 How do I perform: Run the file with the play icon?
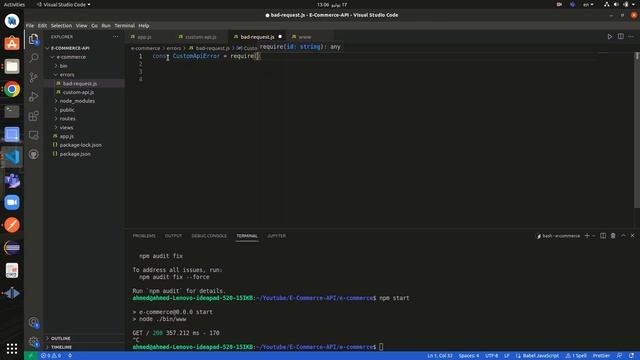[x=609, y=37]
